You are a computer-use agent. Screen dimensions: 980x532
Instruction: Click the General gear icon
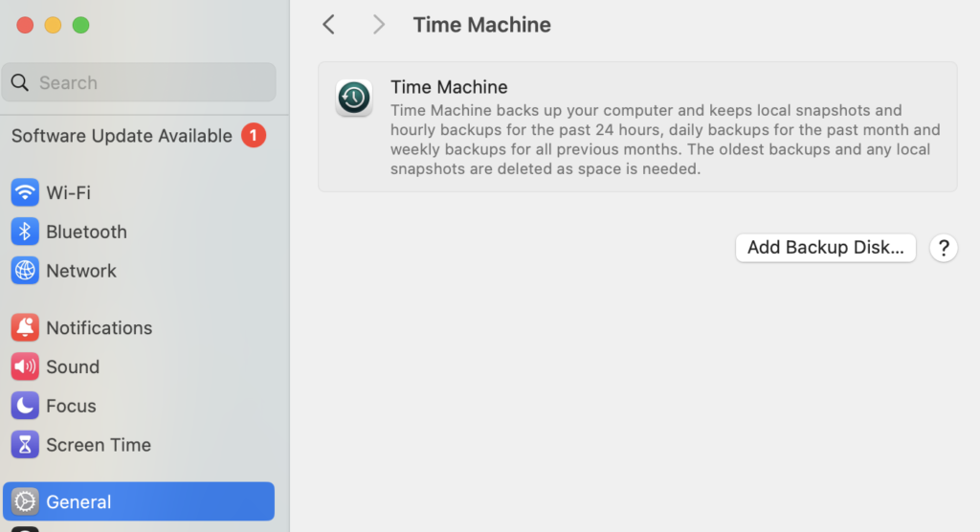click(x=25, y=501)
